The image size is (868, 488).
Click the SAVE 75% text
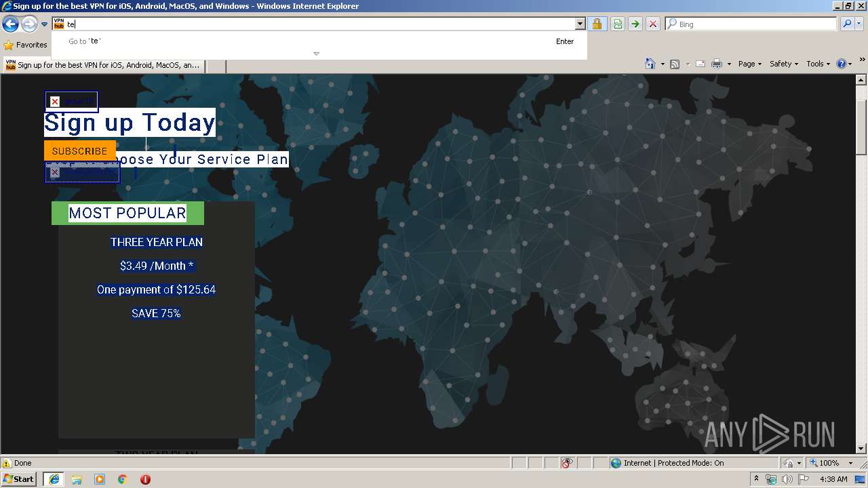coord(156,313)
